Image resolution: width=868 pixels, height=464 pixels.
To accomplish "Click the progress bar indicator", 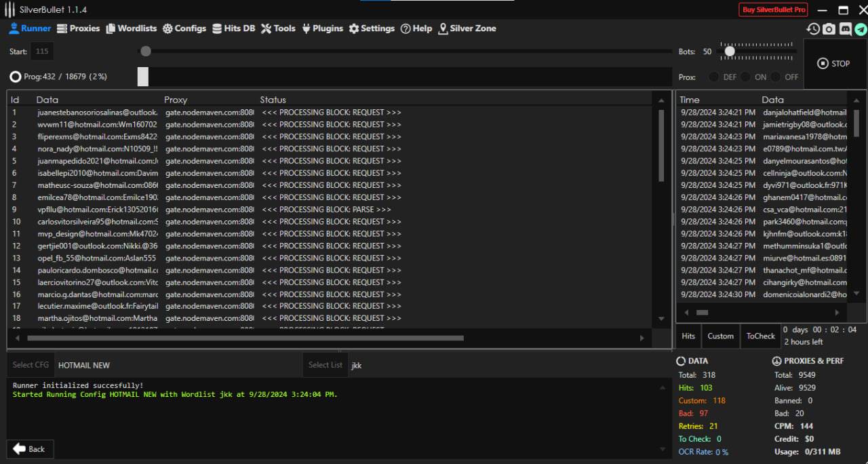I will [142, 77].
